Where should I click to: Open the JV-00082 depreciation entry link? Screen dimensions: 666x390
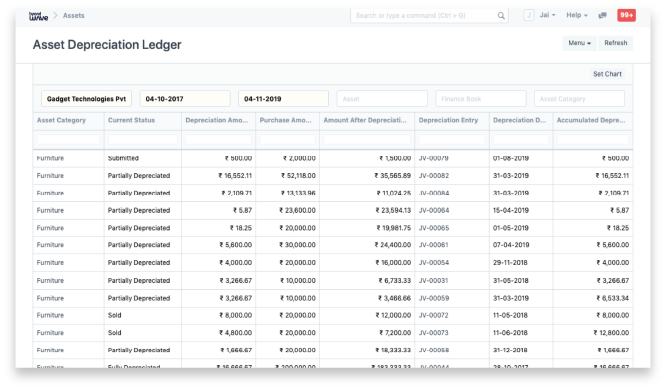tap(434, 175)
